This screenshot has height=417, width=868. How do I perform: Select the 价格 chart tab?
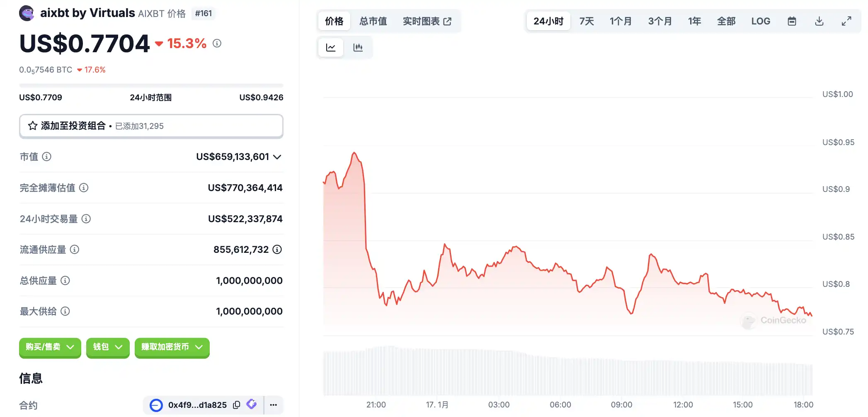click(x=334, y=21)
